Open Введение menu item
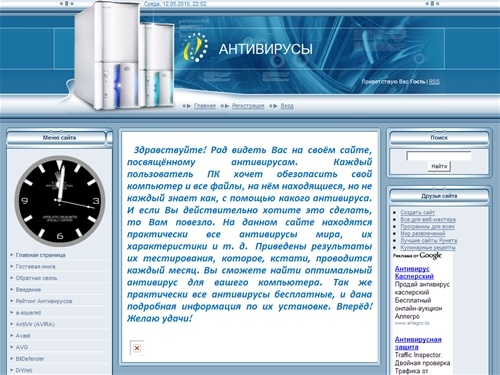This screenshot has height=375, width=500. tap(28, 290)
